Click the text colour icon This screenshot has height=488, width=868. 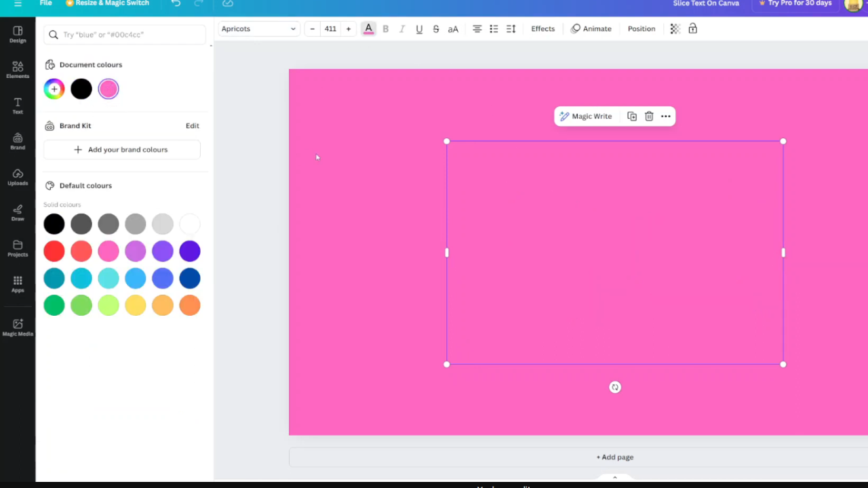(x=368, y=28)
